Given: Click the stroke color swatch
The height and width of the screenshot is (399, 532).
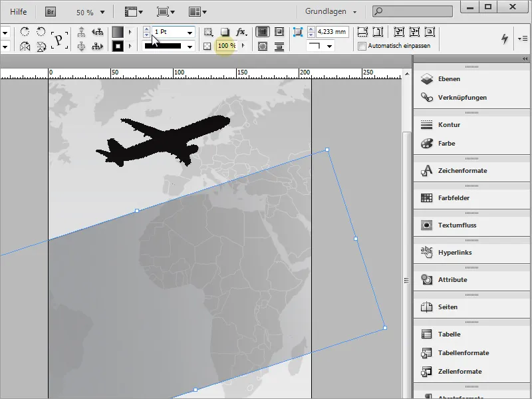Looking at the screenshot, I should click(x=118, y=46).
